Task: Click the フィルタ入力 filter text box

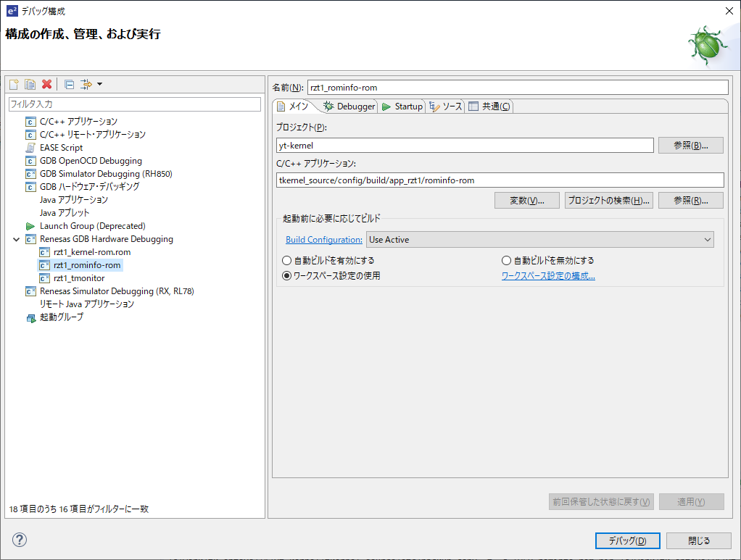Action: pyautogui.click(x=135, y=104)
